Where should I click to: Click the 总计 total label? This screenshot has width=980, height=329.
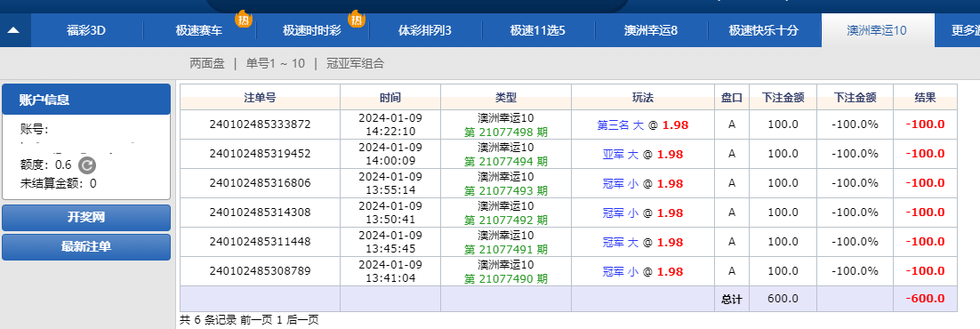(732, 300)
